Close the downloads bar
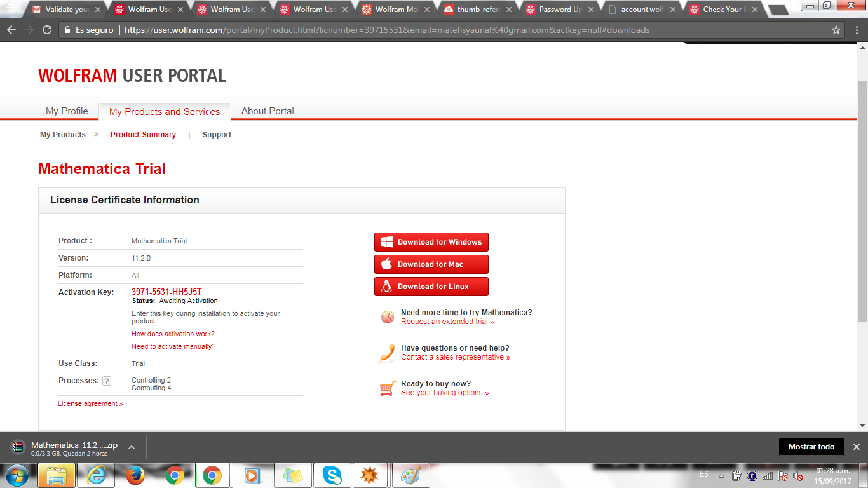The image size is (868, 488). point(856,447)
